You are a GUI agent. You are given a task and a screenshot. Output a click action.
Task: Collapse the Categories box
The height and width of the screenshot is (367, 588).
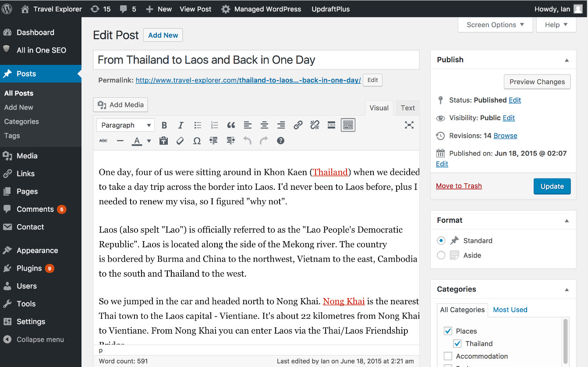point(567,289)
